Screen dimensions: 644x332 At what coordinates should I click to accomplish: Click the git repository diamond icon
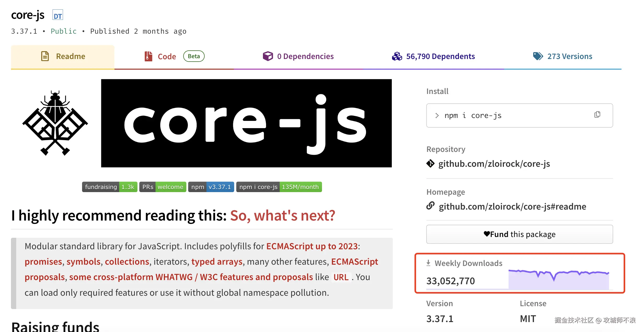click(x=430, y=164)
